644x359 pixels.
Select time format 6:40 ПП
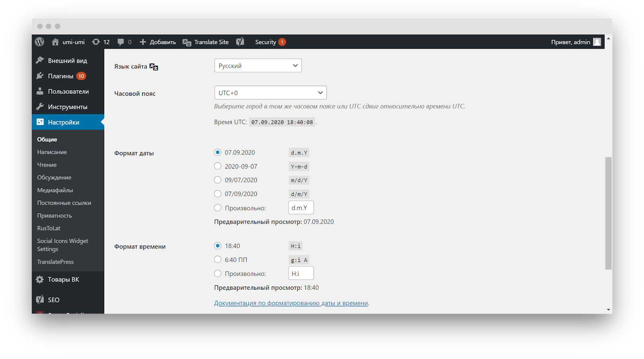pos(218,259)
